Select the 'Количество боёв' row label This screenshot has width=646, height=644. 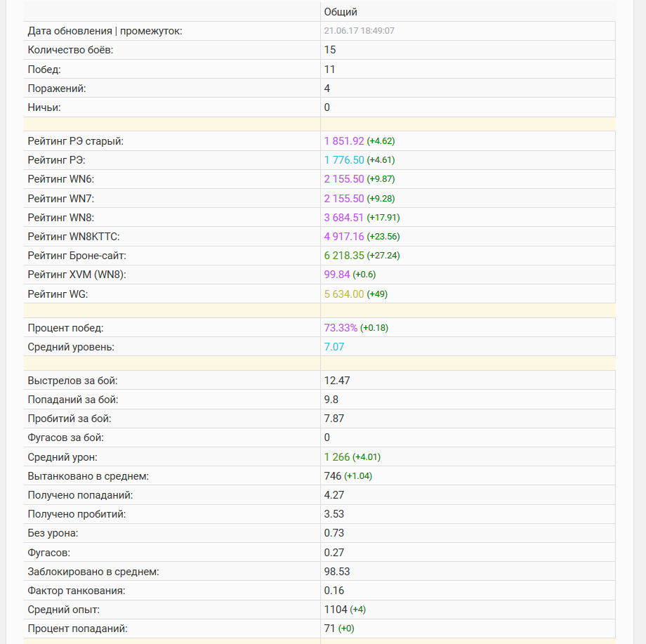click(70, 50)
